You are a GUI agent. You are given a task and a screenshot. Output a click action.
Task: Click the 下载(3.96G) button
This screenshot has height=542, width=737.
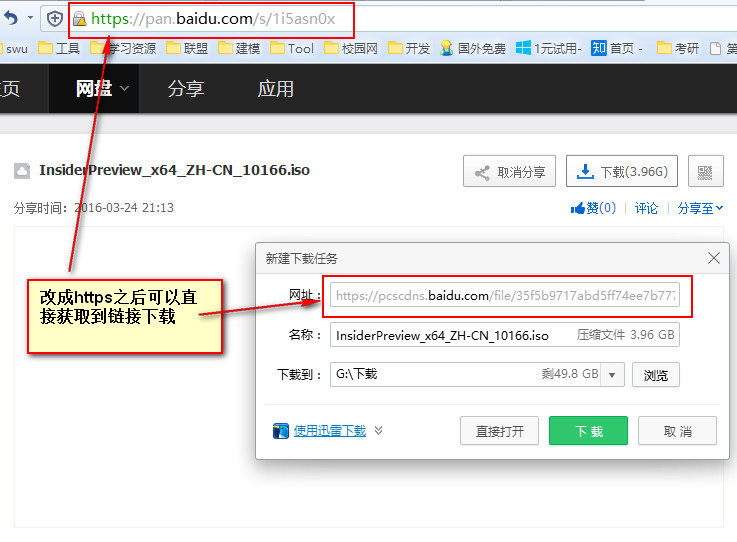click(x=621, y=171)
